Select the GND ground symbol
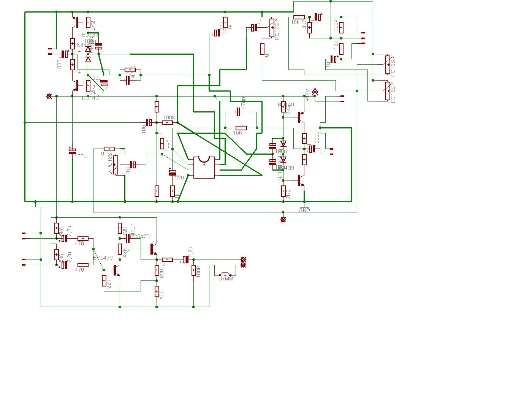The image size is (532, 399). point(304,206)
